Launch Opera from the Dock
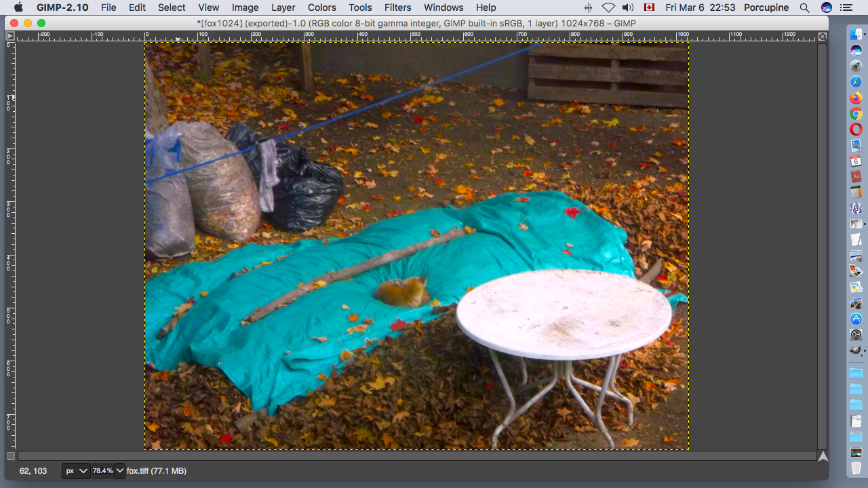This screenshot has width=868, height=488. click(x=856, y=129)
